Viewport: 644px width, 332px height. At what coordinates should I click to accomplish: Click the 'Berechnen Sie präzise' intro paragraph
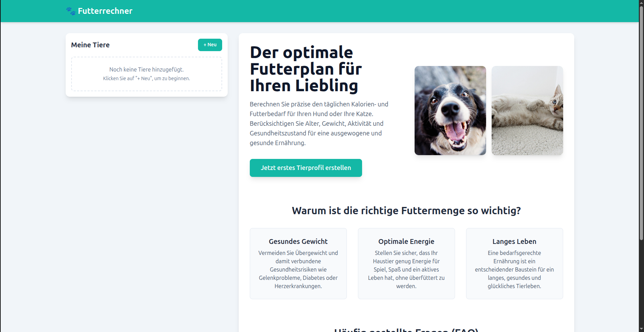click(319, 123)
